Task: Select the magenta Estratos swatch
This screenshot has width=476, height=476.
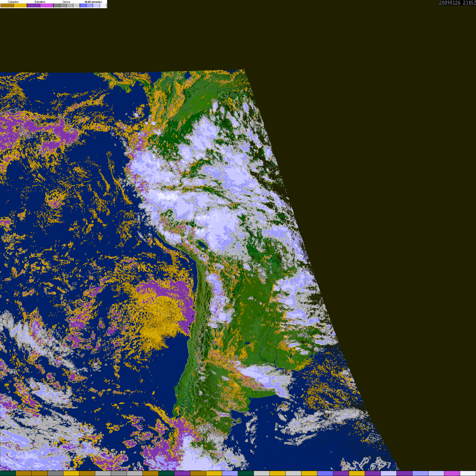Action: pos(47,5)
